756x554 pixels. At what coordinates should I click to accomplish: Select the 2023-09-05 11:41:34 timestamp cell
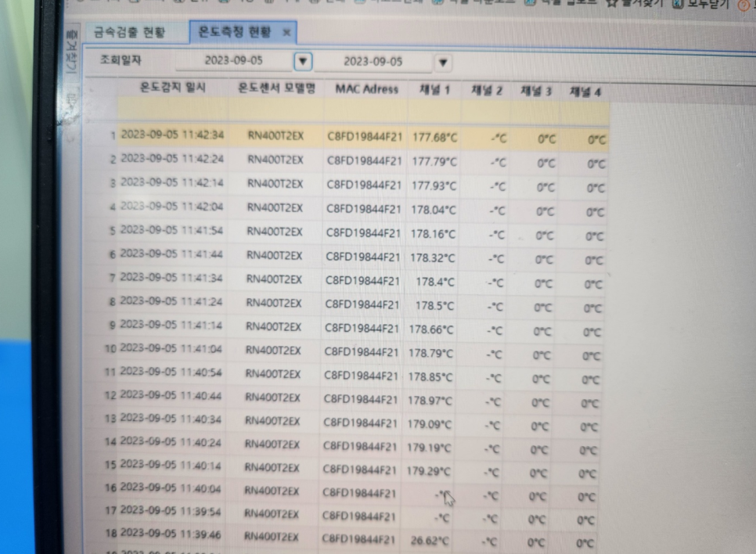[171, 278]
